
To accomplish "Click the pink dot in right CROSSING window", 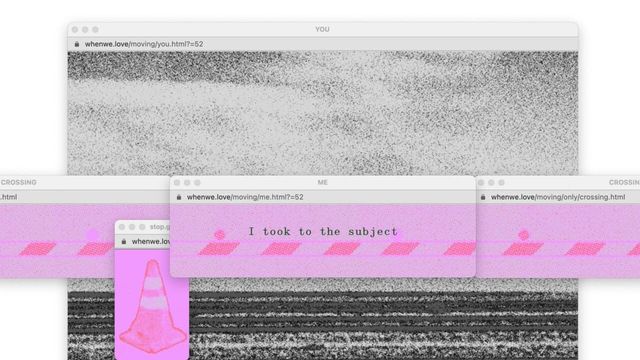I will pyautogui.click(x=524, y=235).
